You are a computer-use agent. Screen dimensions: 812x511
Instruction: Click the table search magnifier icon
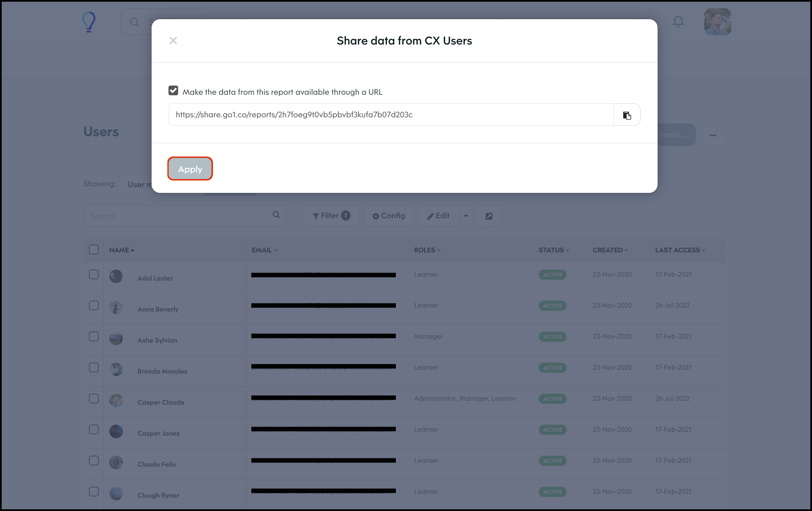point(276,215)
